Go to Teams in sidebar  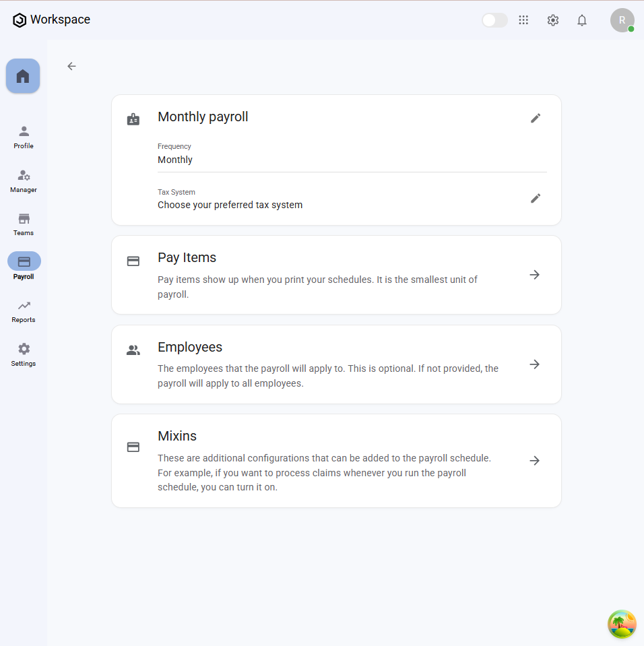24,224
